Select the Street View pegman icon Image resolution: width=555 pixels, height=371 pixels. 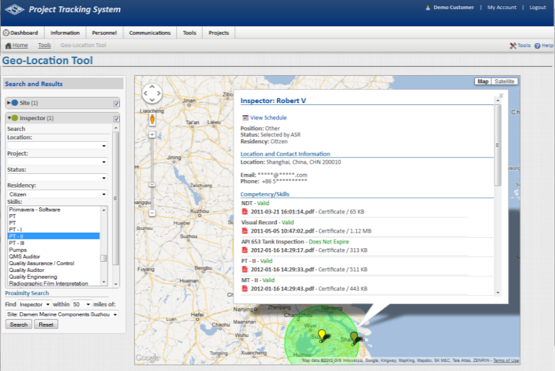point(152,120)
